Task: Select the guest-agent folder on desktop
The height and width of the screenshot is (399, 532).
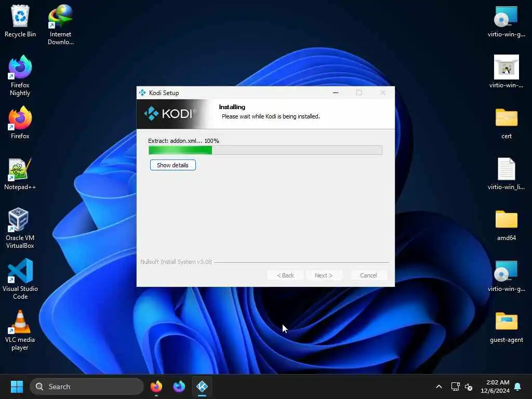Action: (506, 327)
